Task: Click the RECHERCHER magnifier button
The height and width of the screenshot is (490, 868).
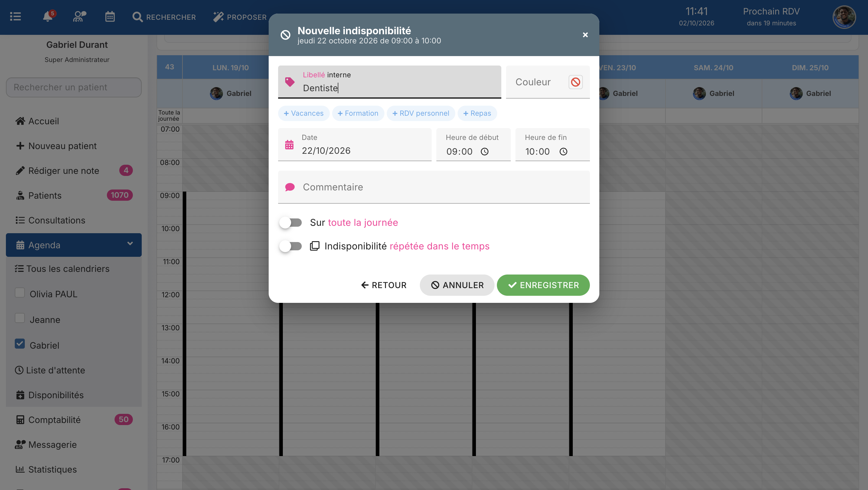Action: 164,17
